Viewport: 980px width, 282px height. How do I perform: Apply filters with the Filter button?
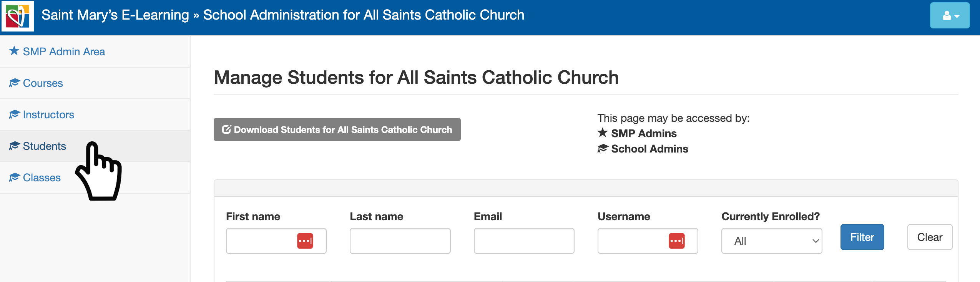pyautogui.click(x=862, y=237)
